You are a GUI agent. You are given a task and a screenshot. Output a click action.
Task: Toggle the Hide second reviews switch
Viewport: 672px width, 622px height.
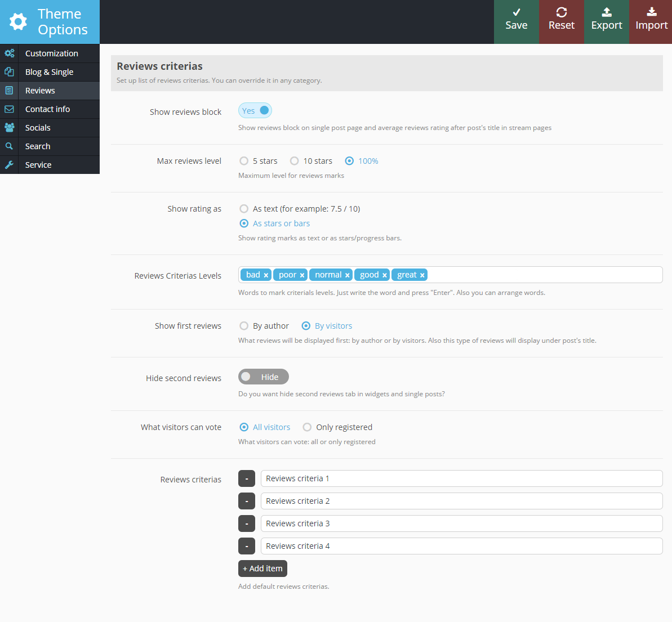click(263, 377)
